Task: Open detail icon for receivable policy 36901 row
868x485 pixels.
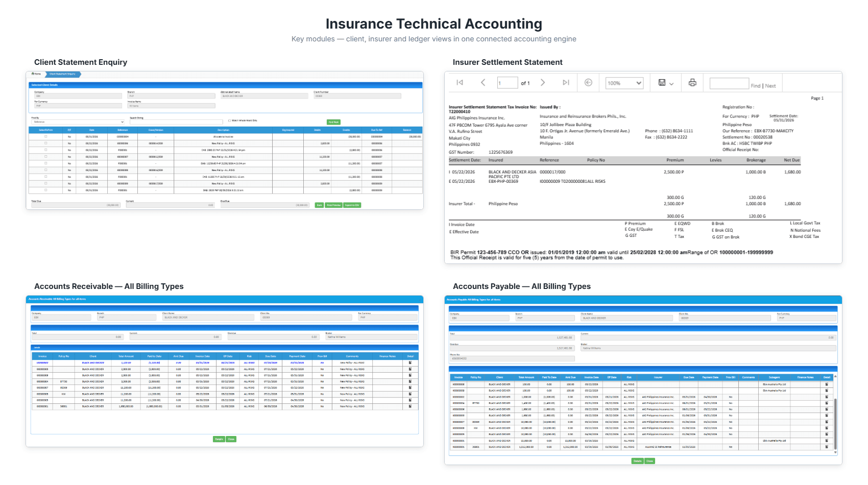Action: coord(410,406)
